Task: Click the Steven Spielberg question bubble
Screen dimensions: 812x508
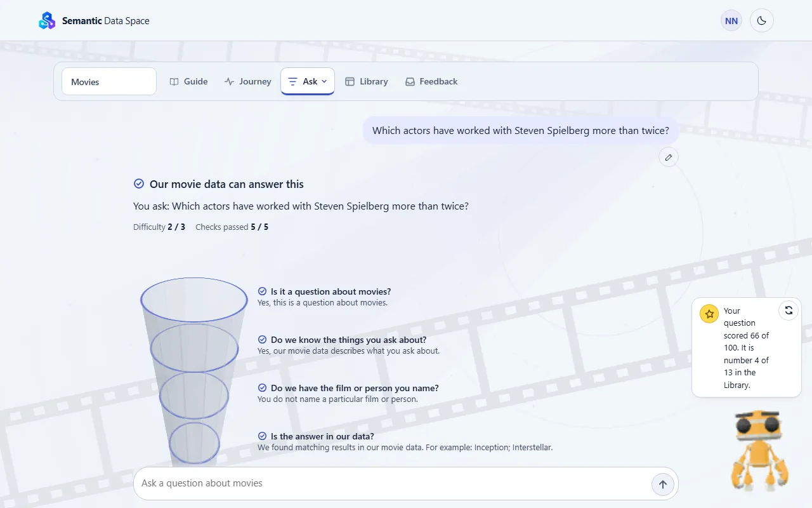Action: pos(521,130)
